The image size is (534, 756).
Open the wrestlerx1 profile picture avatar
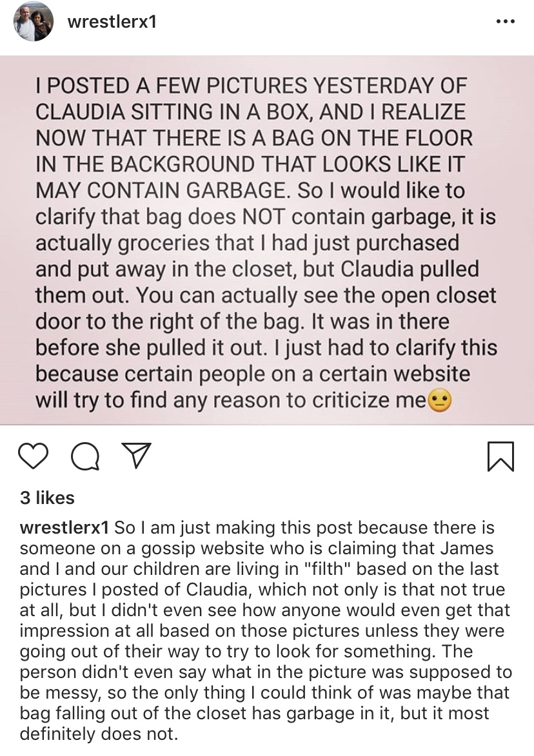(x=34, y=22)
